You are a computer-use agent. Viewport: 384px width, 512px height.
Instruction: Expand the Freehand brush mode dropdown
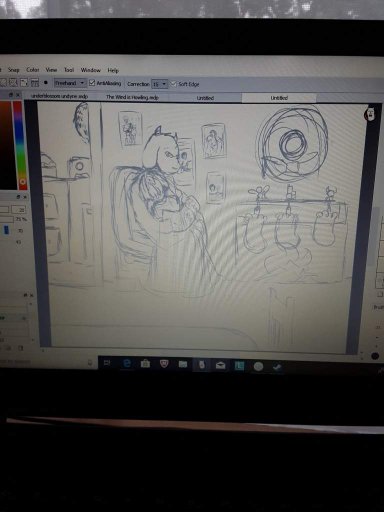pos(70,83)
